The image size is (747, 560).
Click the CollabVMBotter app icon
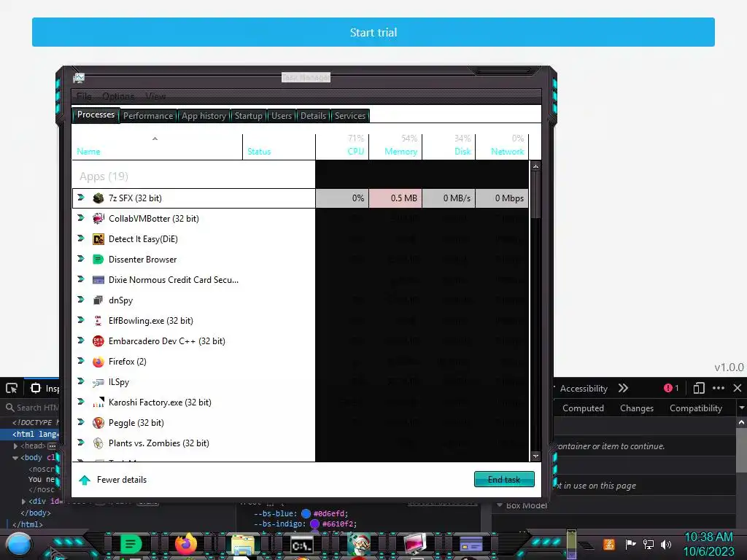tap(98, 219)
